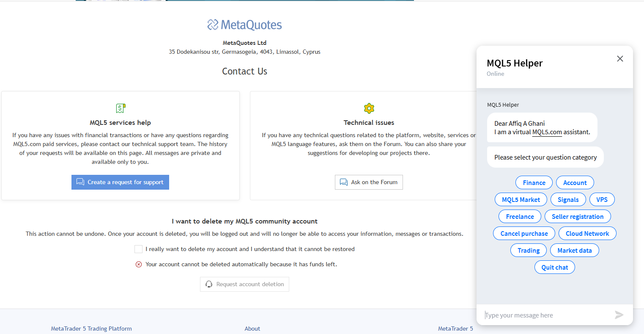Click Quit chat button
The width and height of the screenshot is (644, 334).
pyautogui.click(x=555, y=267)
